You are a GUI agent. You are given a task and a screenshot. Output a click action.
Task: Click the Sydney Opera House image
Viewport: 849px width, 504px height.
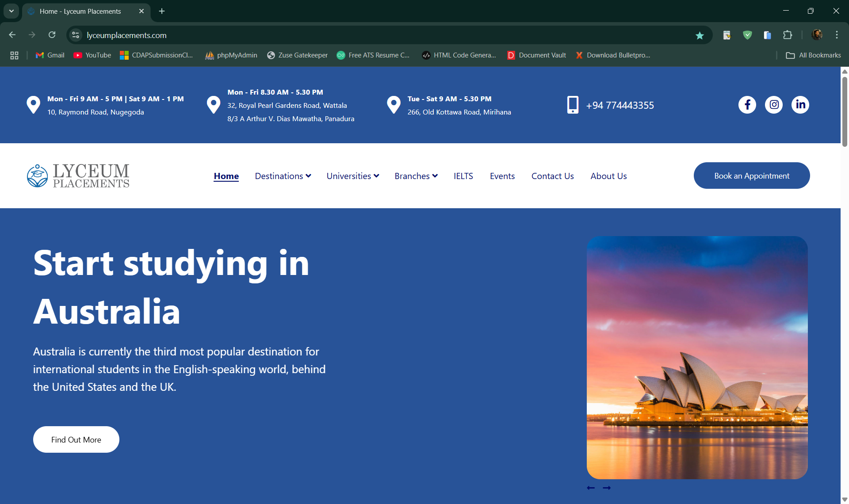[x=697, y=357]
